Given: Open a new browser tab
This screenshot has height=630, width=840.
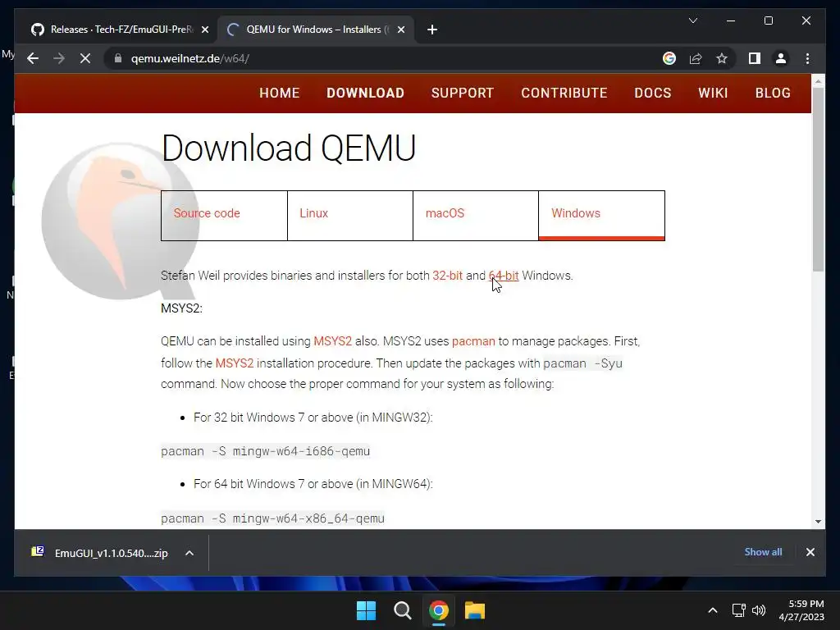Looking at the screenshot, I should click(x=432, y=30).
